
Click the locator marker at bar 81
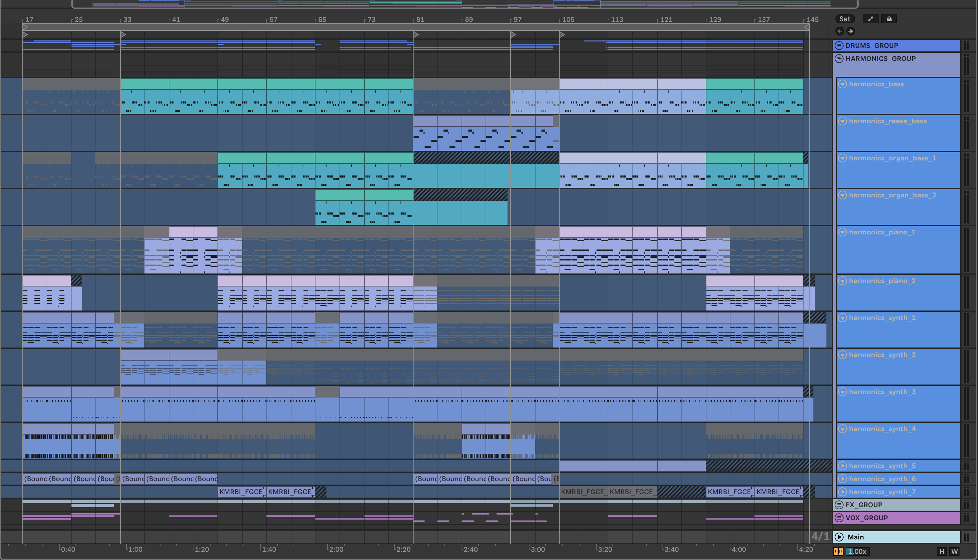tap(416, 35)
